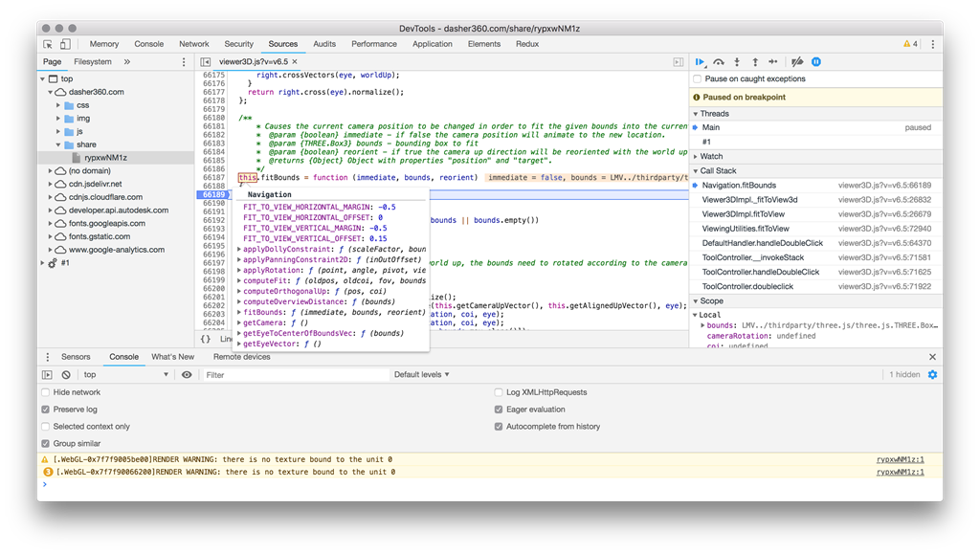Switch to the Network tab
The height and width of the screenshot is (554, 980).
[x=193, y=44]
